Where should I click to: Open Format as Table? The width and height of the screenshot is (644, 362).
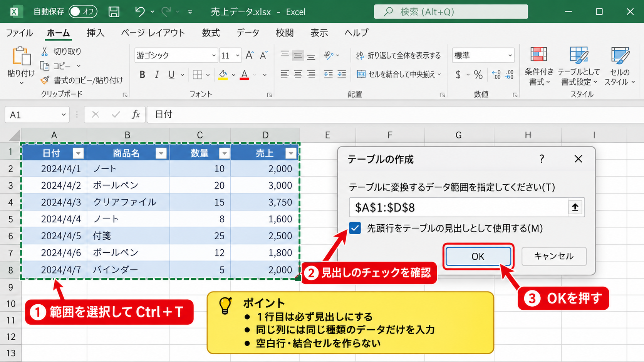(x=579, y=66)
